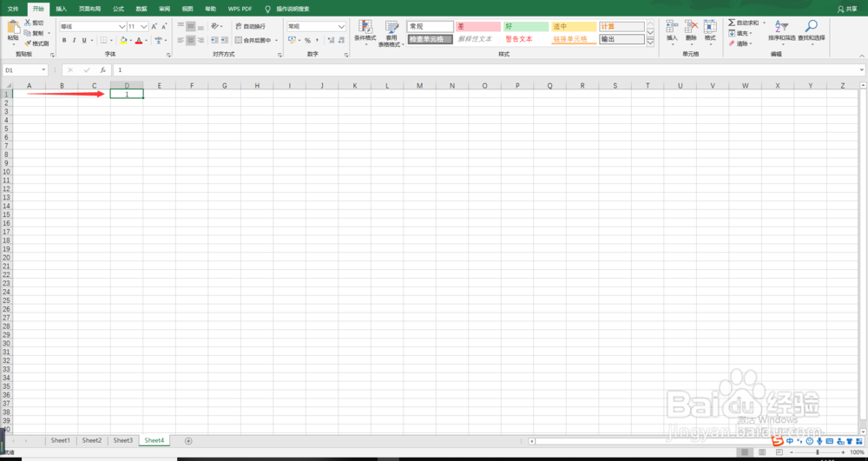The height and width of the screenshot is (461, 868).
Task: Click the increase indent icon
Action: (x=224, y=40)
